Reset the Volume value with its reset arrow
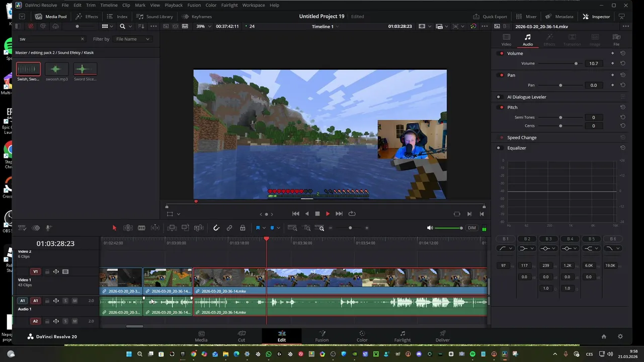644x362 pixels. [622, 63]
